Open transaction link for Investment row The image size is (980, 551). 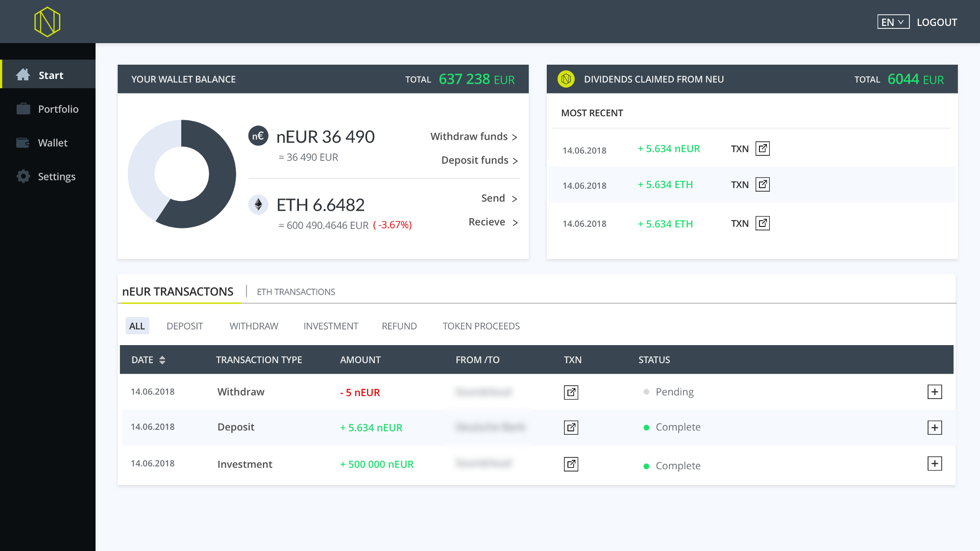coord(571,464)
